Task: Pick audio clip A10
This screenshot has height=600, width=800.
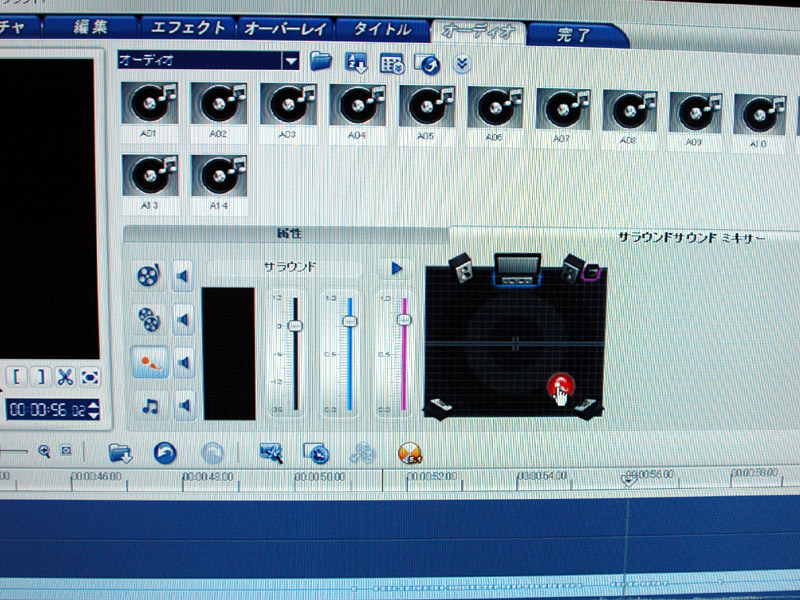Action: (x=760, y=115)
